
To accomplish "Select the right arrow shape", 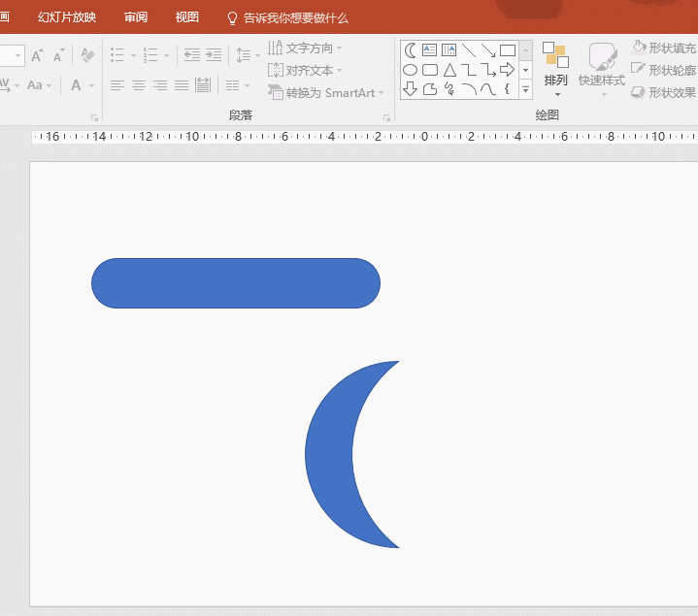I will click(x=507, y=70).
